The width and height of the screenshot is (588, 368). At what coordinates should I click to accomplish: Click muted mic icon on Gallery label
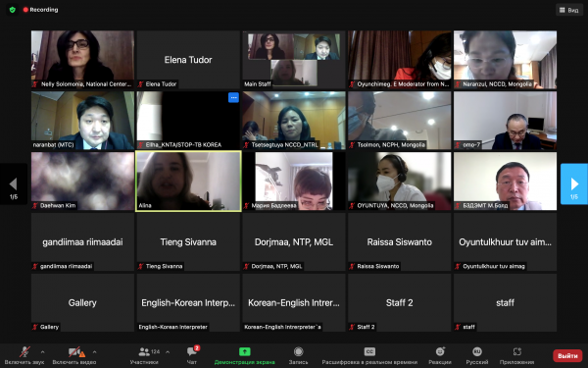[x=35, y=327]
